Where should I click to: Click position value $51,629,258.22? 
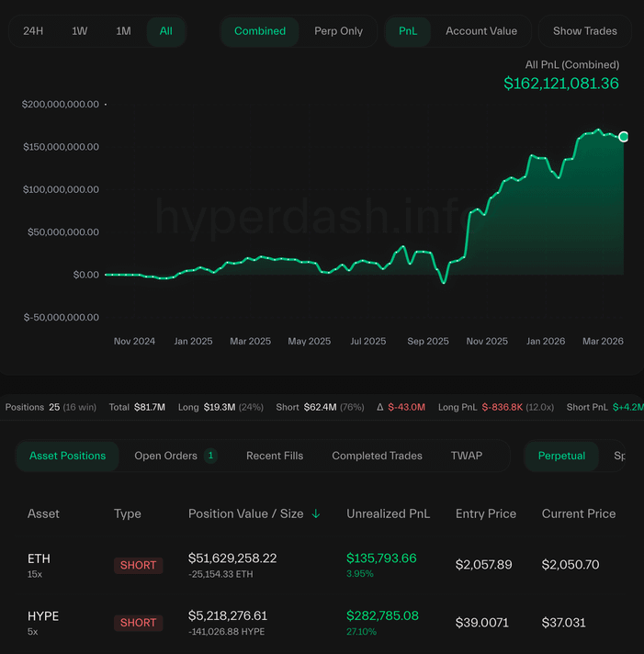point(232,558)
